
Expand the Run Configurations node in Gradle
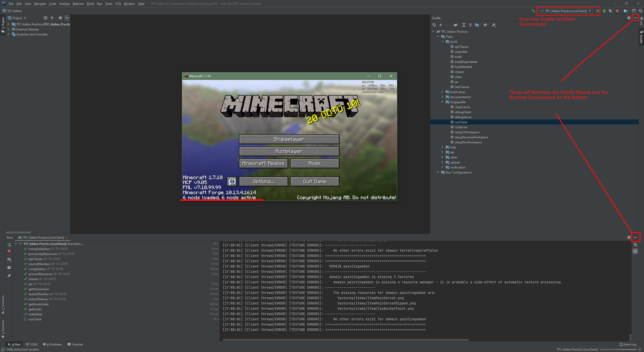(438, 172)
